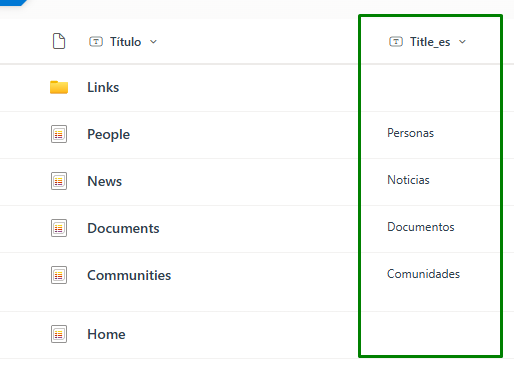The image size is (514, 385).
Task: Expand the Title_es column dropdown chevron
Action: pyautogui.click(x=462, y=42)
